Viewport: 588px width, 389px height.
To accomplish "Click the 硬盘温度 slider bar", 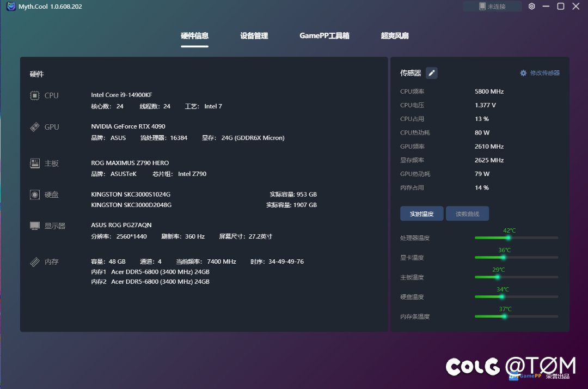I will (516, 297).
